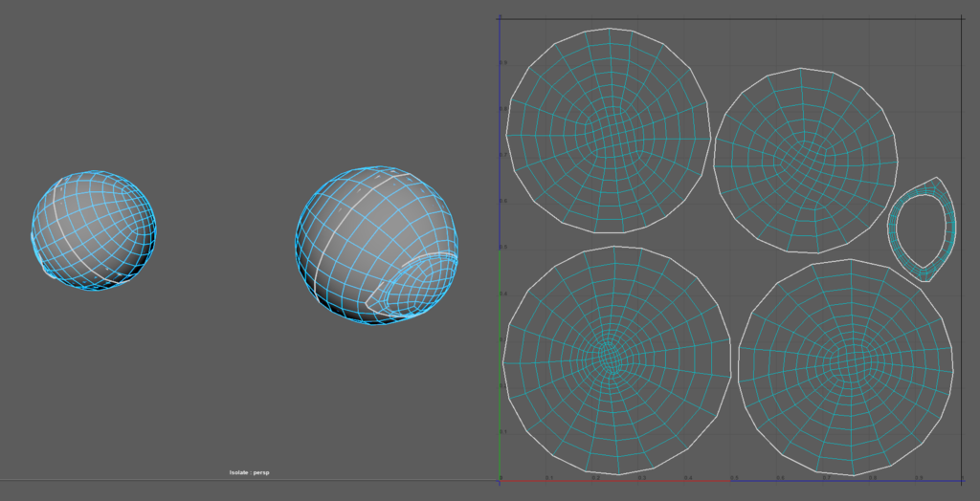Select the circular UV shell above the 0.7 U mark
The width and height of the screenshot is (980, 501).
[x=846, y=368]
